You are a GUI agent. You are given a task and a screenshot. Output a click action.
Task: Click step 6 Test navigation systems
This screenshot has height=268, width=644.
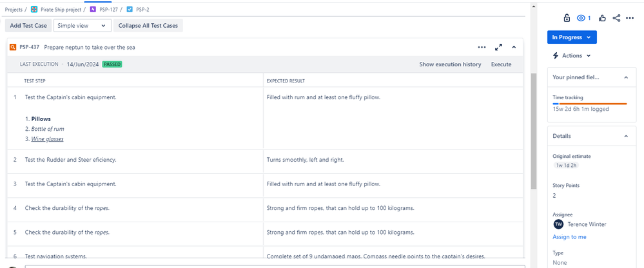point(56,256)
